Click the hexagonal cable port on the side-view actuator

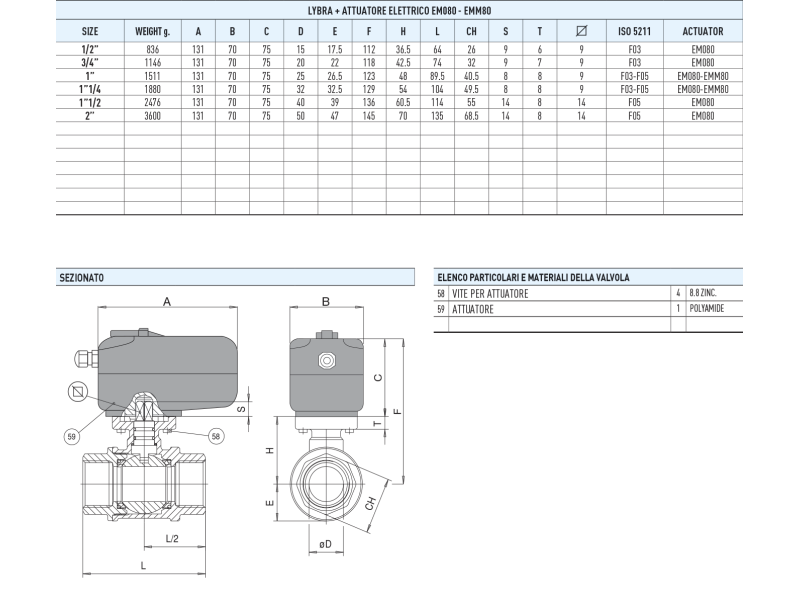(325, 360)
